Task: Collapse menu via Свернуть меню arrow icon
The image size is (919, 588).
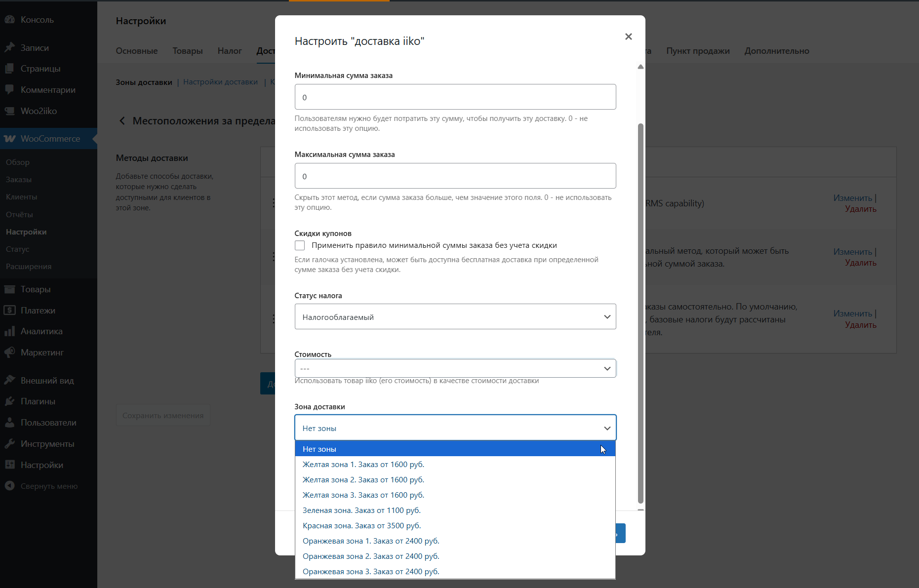Action: coord(9,486)
